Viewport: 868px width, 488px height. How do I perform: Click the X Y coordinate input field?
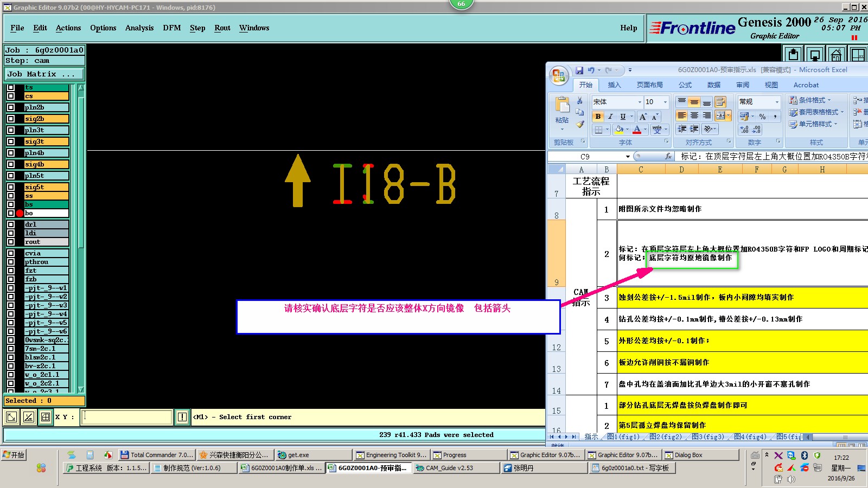click(127, 417)
